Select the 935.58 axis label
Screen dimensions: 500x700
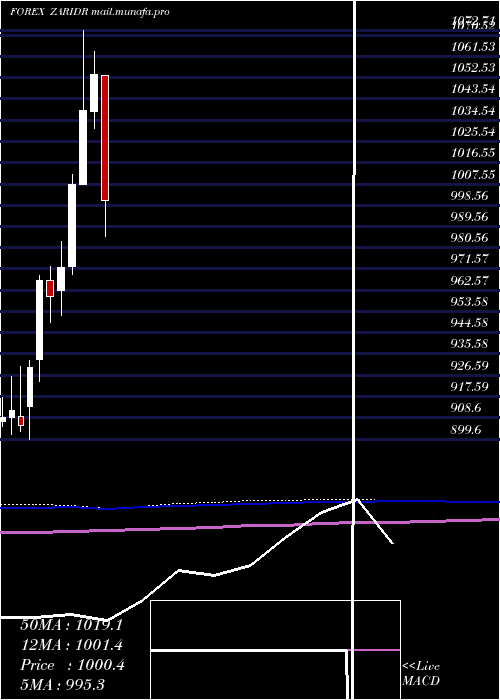pos(470,344)
